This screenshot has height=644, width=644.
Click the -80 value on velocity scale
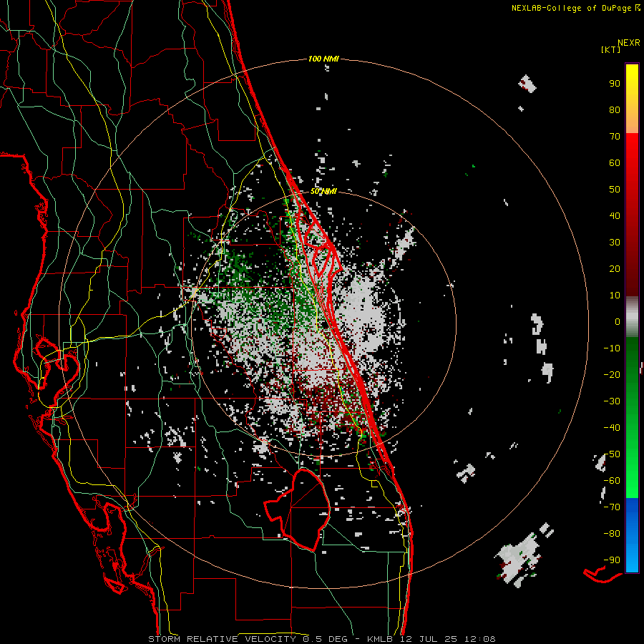click(x=612, y=534)
